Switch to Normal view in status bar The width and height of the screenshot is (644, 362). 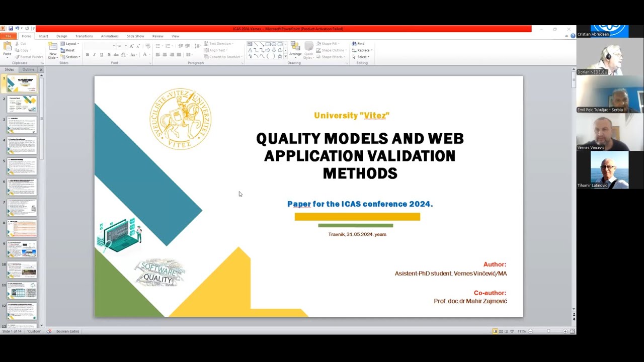[x=495, y=331]
